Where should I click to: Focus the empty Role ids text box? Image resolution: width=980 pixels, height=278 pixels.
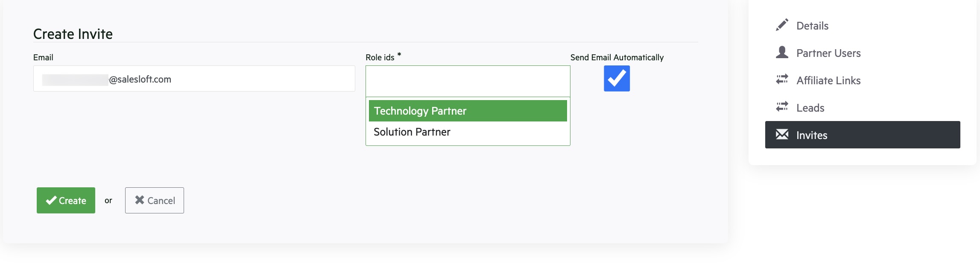click(468, 81)
